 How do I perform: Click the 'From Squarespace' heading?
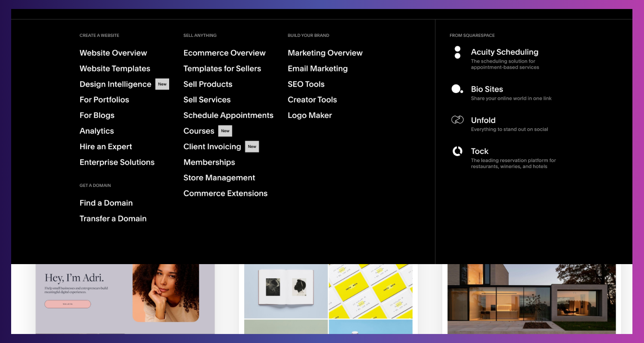[472, 35]
